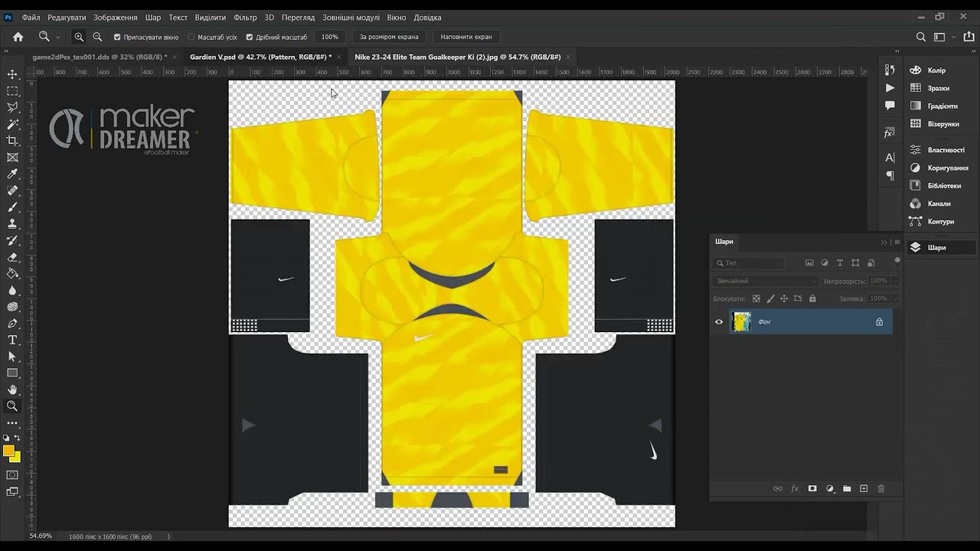Viewport: 980px width, 551px height.
Task: Select the Frame tool
Action: [12, 158]
